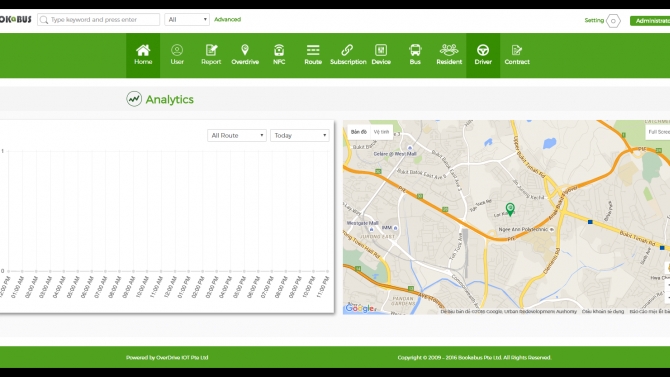
Task: Open the NFC section
Action: (x=279, y=55)
